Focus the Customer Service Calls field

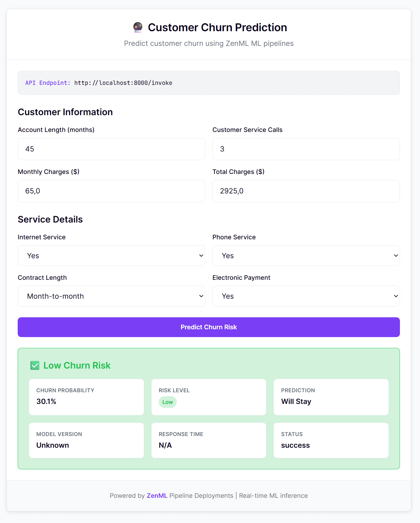(306, 149)
